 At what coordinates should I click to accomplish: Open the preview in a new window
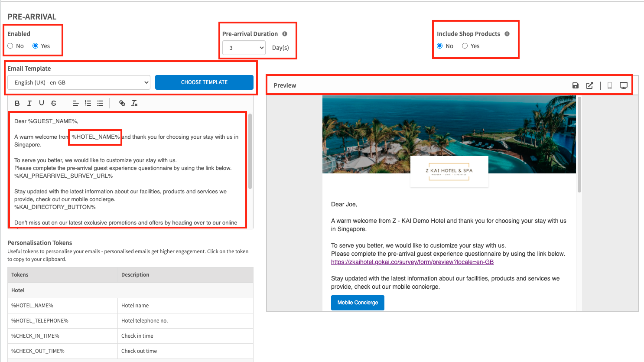pyautogui.click(x=590, y=85)
